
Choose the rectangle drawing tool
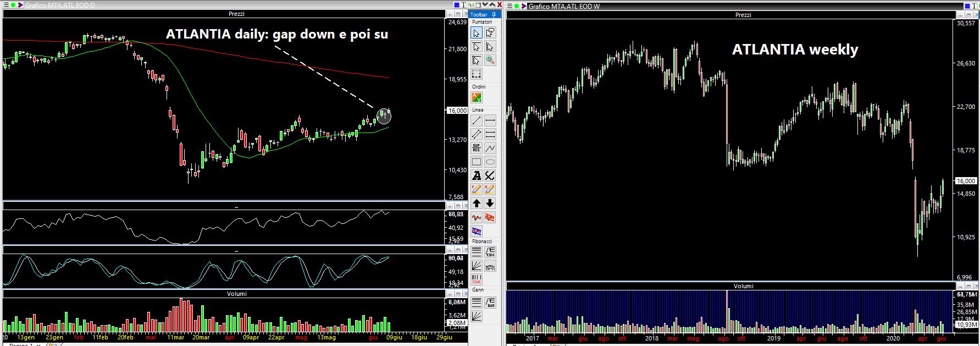pos(477,162)
